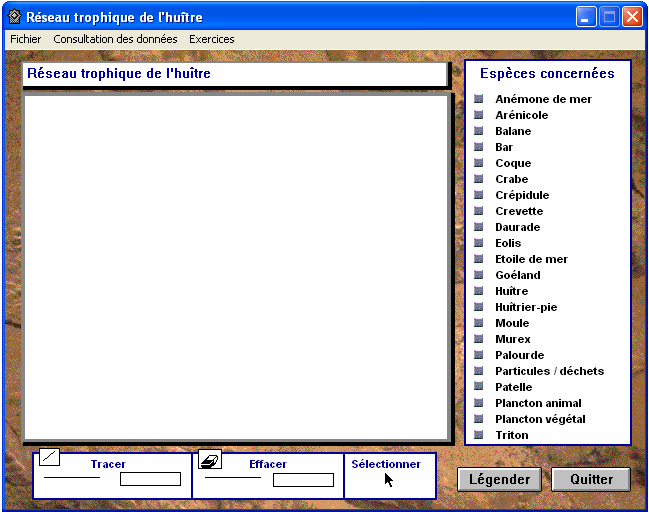Click the Quitter button

tap(591, 479)
